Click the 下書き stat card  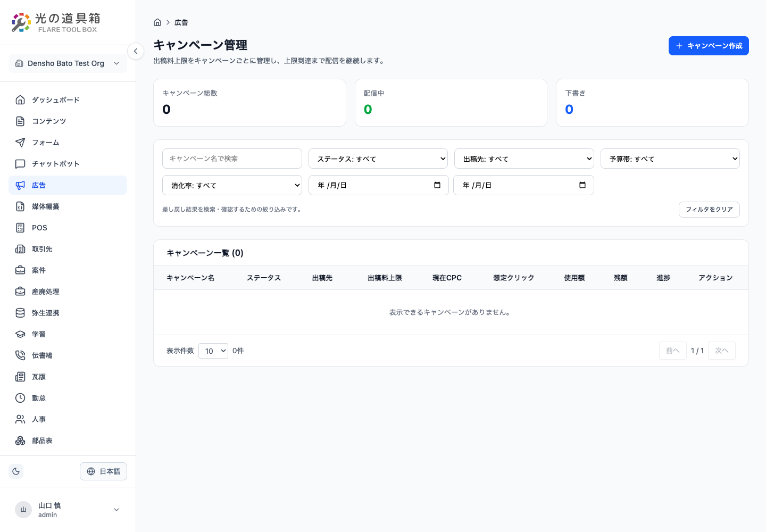(652, 103)
